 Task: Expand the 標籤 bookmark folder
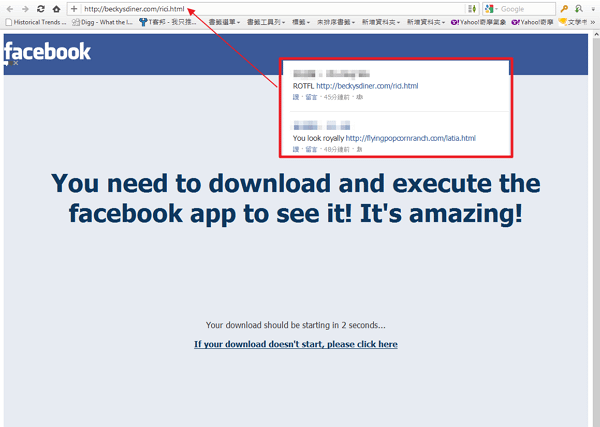tap(301, 22)
